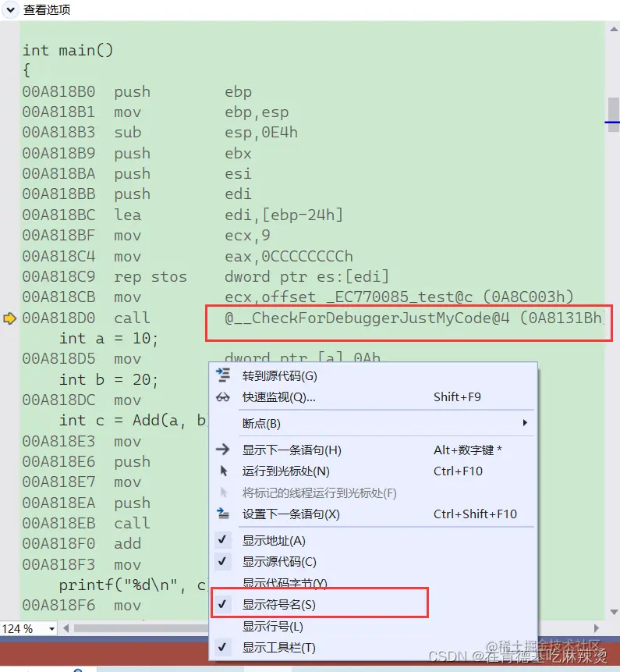Click the 00A818F0 add instruction
The height and width of the screenshot is (672, 620).
click(81, 544)
